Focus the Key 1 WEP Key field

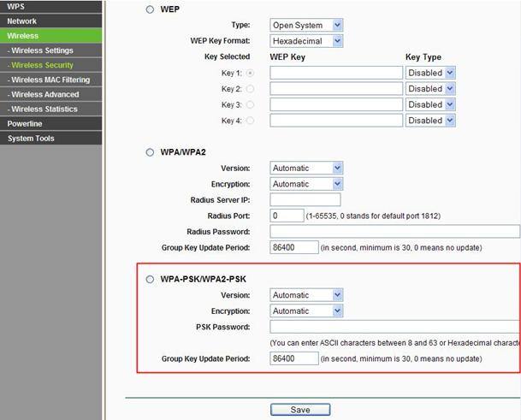[336, 73]
